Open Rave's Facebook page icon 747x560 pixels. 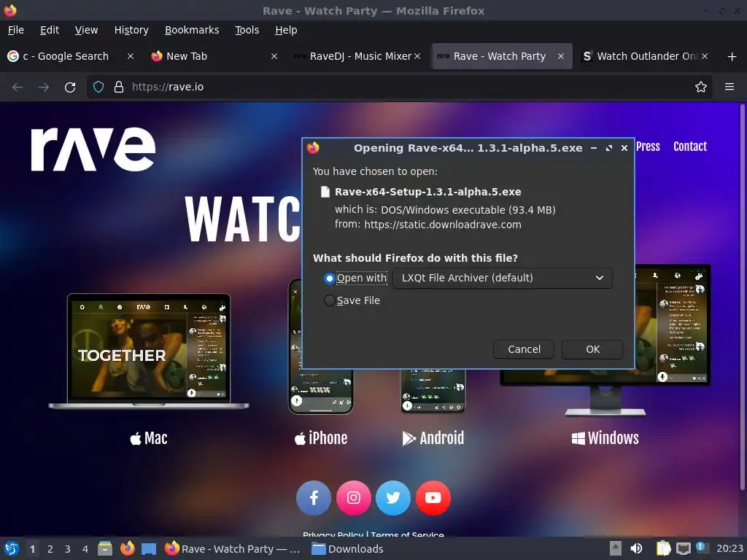coord(314,498)
